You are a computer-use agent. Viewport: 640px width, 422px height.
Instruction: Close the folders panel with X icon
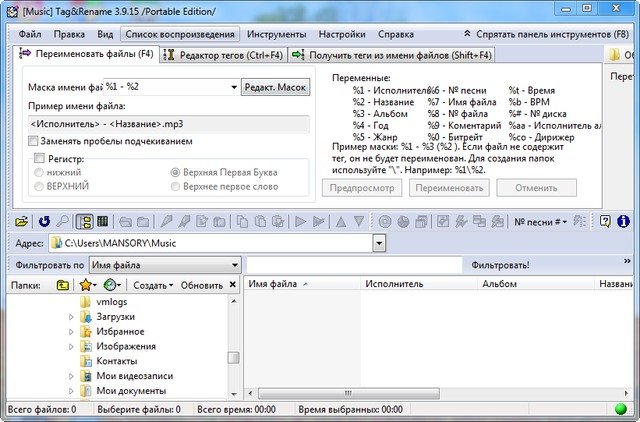[x=234, y=285]
